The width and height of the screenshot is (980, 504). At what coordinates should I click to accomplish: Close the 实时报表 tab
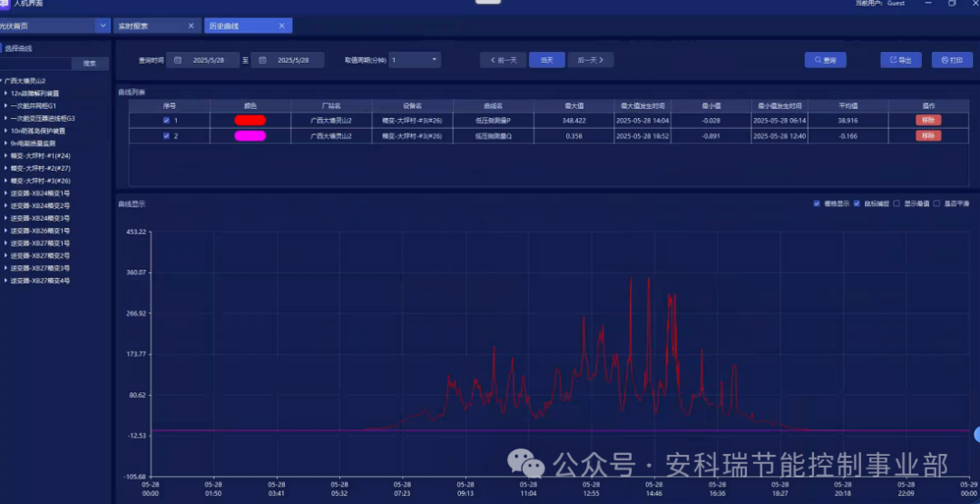191,25
